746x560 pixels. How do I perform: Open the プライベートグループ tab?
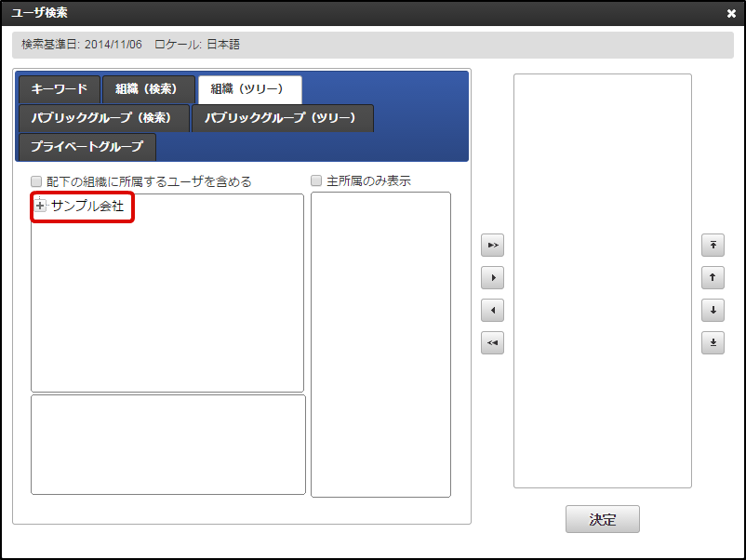[87, 147]
